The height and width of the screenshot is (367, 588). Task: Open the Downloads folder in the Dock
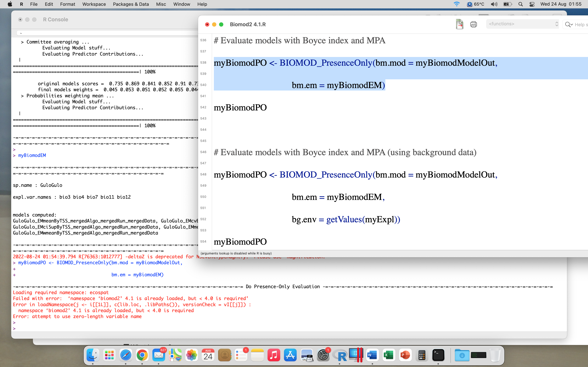462,355
